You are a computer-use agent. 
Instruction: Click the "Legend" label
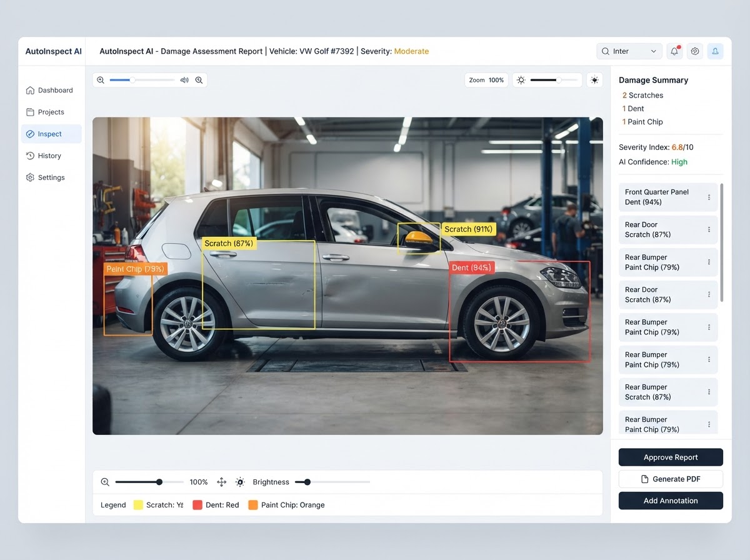click(113, 505)
